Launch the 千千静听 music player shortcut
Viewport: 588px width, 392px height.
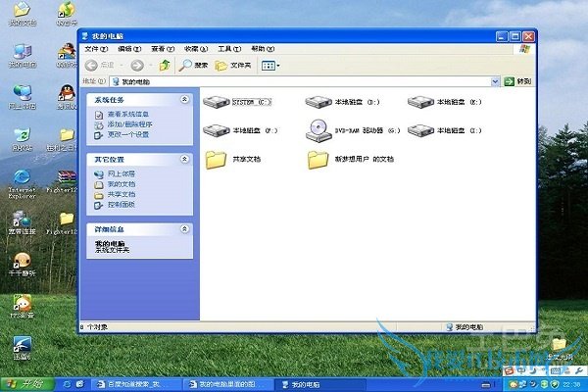click(22, 265)
